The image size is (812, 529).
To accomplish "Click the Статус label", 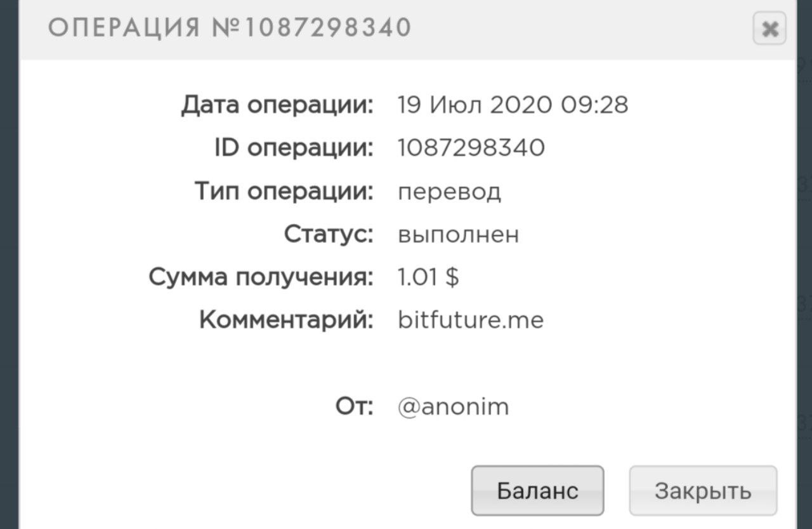I will (x=329, y=234).
